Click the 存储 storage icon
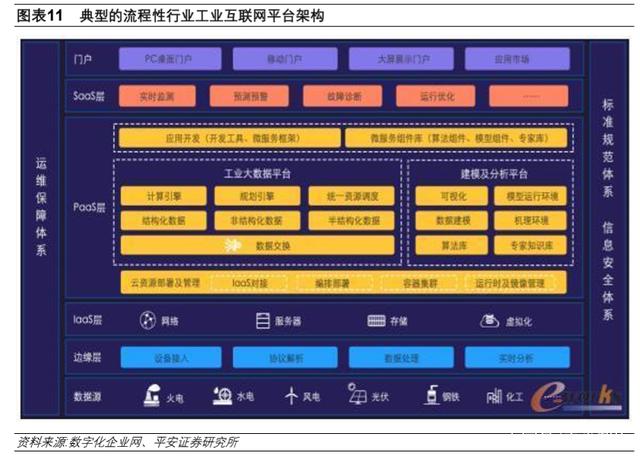Viewport: 640px width, 456px height. click(x=376, y=321)
